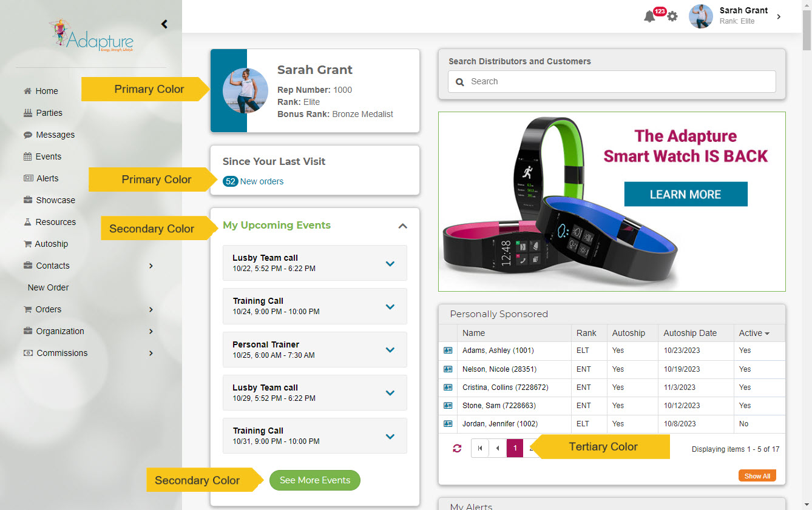Expand the Commissions sidebar submenu
The image size is (812, 510).
click(151, 353)
